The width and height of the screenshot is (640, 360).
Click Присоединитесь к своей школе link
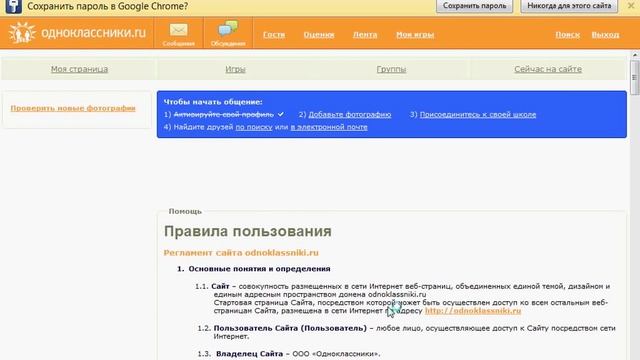[x=478, y=115]
